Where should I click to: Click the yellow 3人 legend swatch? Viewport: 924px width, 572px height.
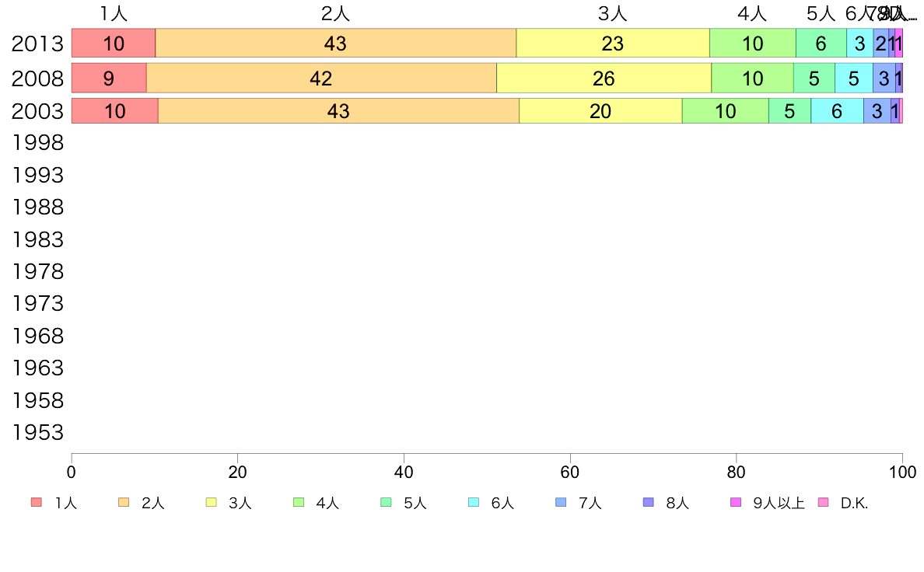click(211, 503)
